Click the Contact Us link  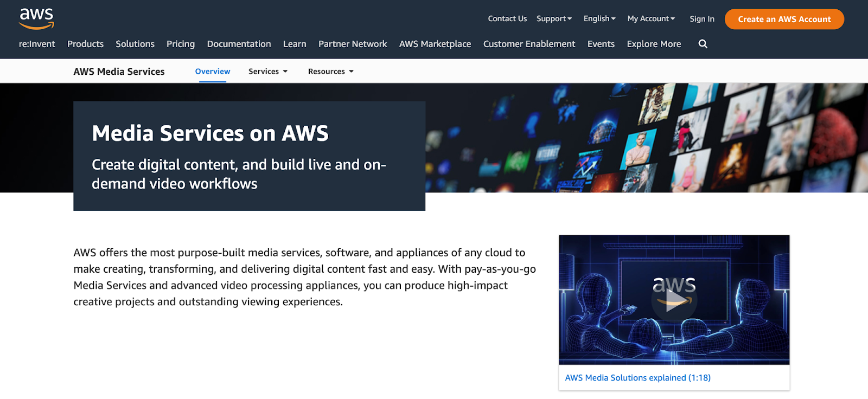[507, 18]
